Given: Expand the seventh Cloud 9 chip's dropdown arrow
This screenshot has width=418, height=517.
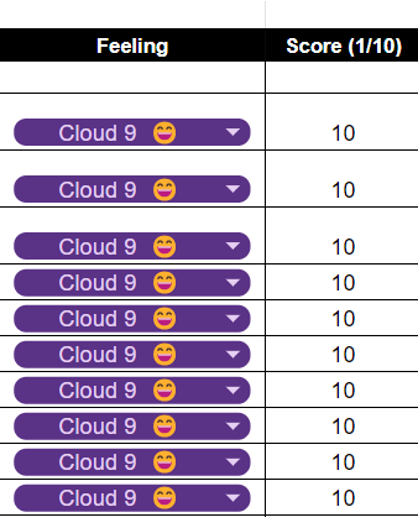Looking at the screenshot, I should (x=233, y=390).
